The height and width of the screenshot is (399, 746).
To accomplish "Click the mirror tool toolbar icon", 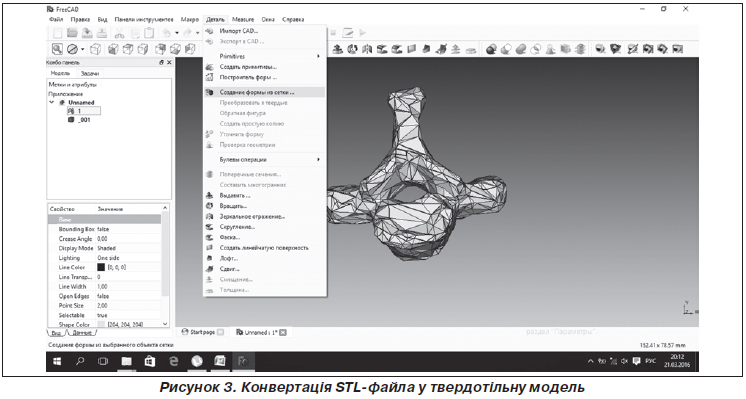I will point(367,49).
